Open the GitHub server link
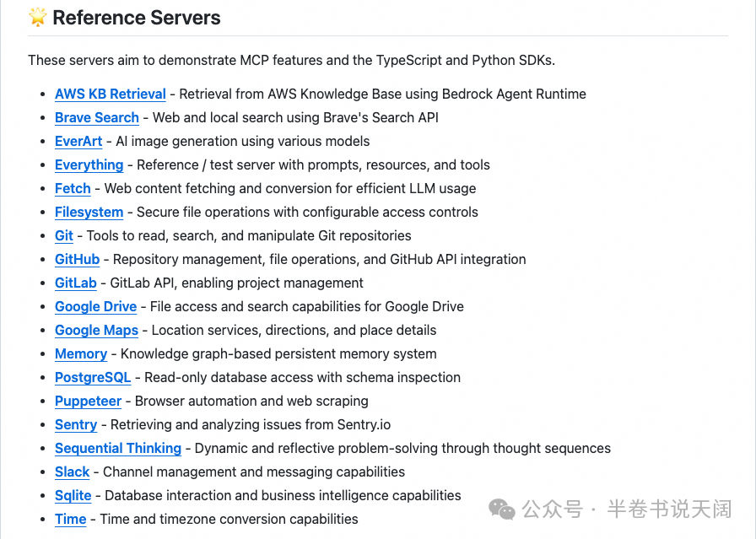This screenshot has width=756, height=539. pyautogui.click(x=77, y=260)
